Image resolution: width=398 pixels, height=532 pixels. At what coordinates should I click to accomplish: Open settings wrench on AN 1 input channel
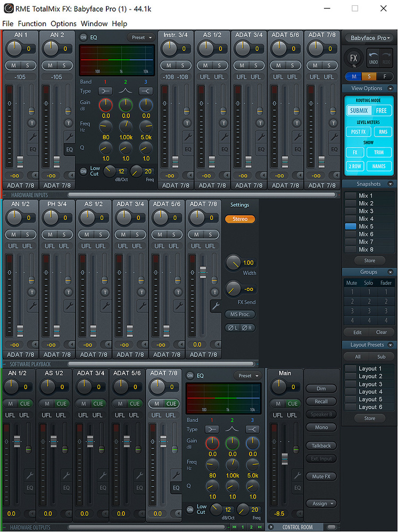(x=32, y=137)
